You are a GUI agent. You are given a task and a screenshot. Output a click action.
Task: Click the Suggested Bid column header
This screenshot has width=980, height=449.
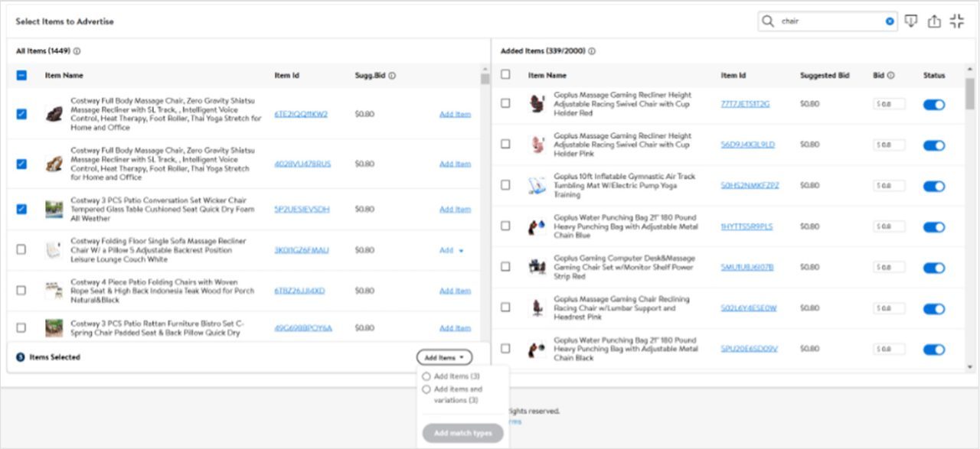tap(824, 75)
